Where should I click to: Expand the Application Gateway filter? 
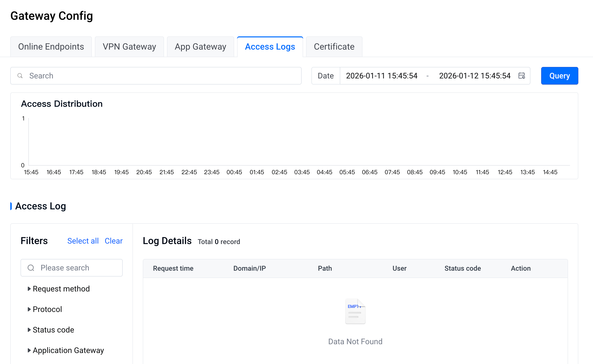pos(29,350)
